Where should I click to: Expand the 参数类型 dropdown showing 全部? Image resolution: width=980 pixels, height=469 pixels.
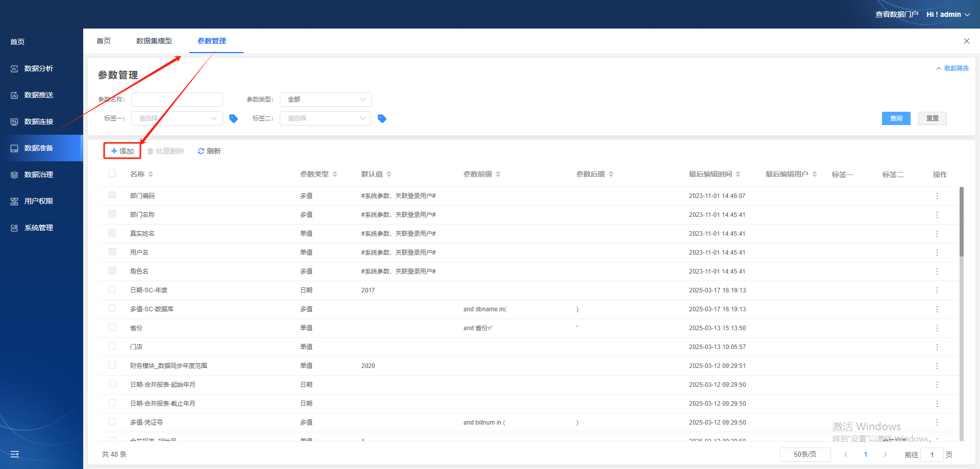[x=325, y=100]
